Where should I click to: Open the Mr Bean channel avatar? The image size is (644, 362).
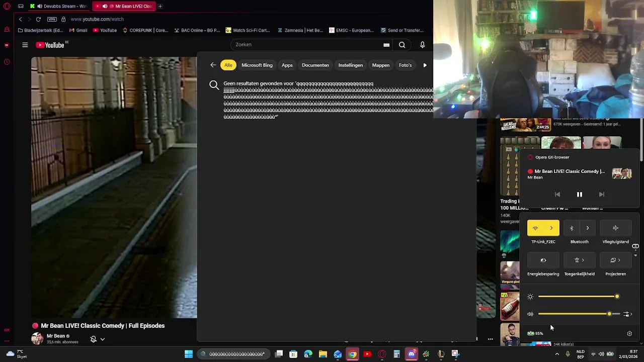pos(37,338)
